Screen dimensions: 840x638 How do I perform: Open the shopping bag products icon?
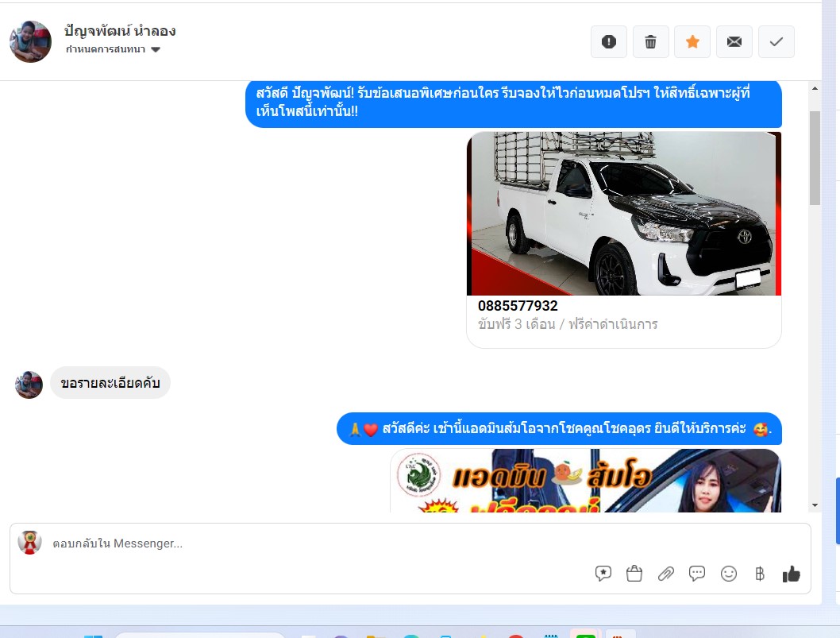click(x=634, y=574)
